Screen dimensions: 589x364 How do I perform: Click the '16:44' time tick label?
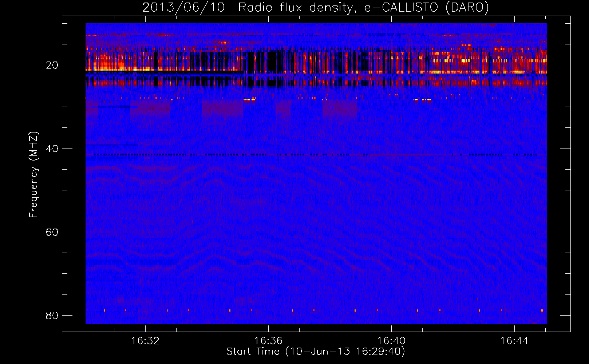click(514, 341)
